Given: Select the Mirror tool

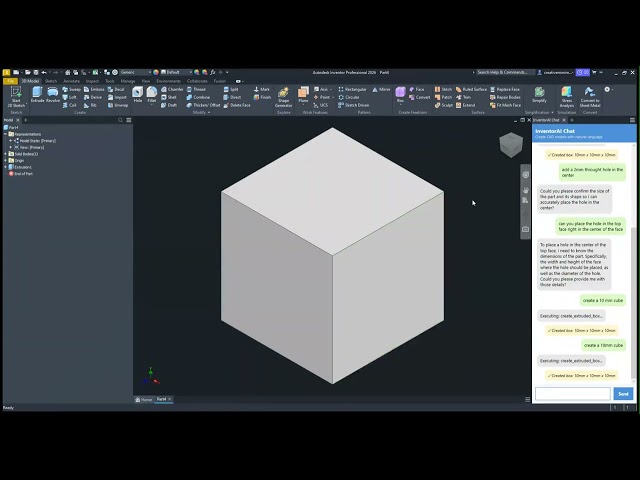Looking at the screenshot, I should [x=381, y=89].
